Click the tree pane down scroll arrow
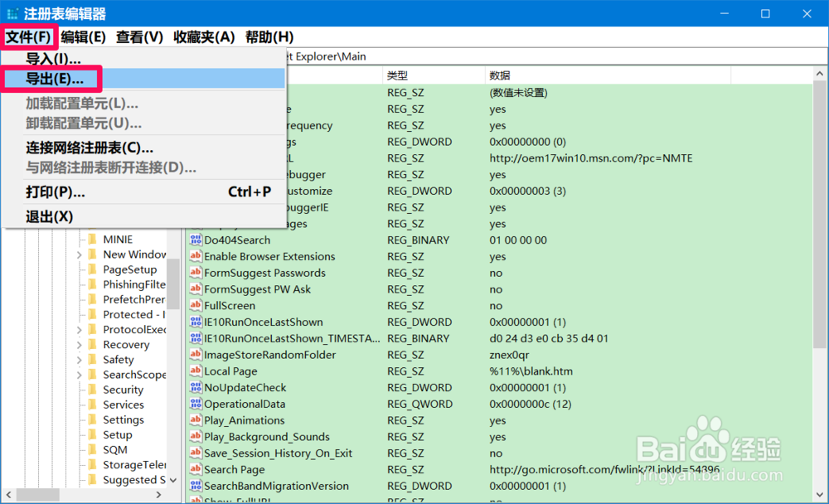 [173, 480]
